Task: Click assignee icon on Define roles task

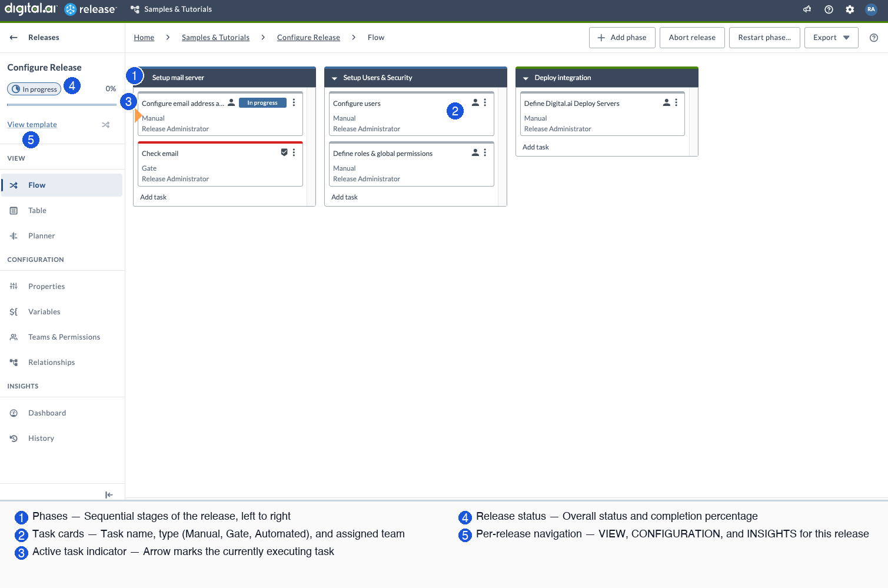Action: click(475, 152)
